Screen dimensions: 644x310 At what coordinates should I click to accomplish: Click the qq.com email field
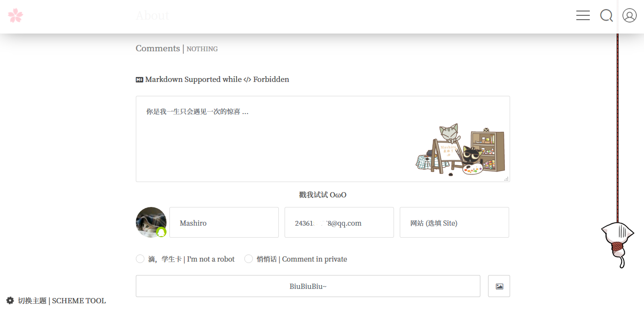pos(339,222)
